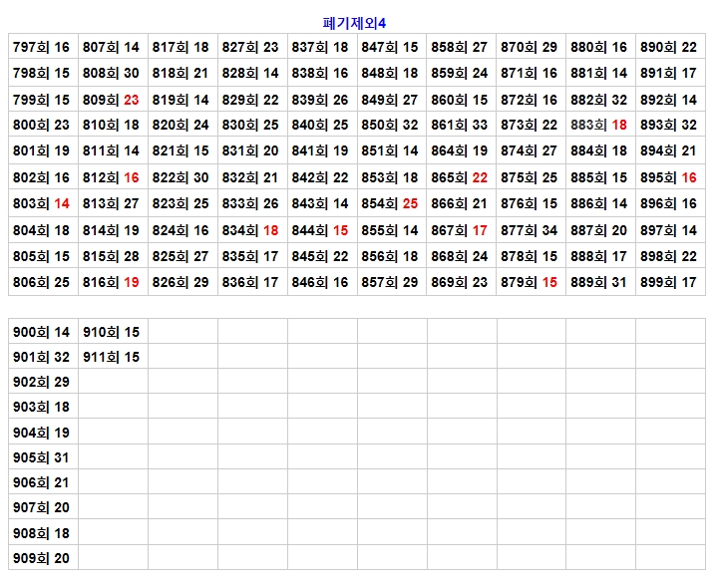726x588 pixels.
Task: Click the 854회 25 cell
Action: pyautogui.click(x=390, y=204)
